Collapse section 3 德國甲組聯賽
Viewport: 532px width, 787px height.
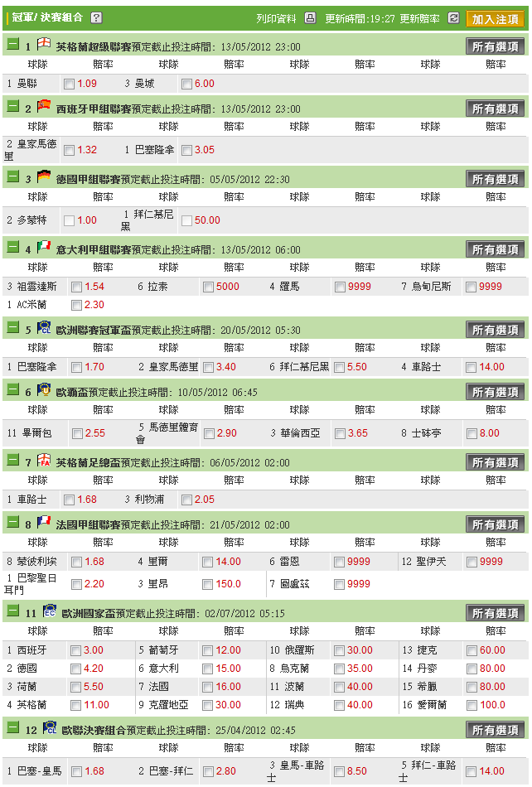coord(13,176)
